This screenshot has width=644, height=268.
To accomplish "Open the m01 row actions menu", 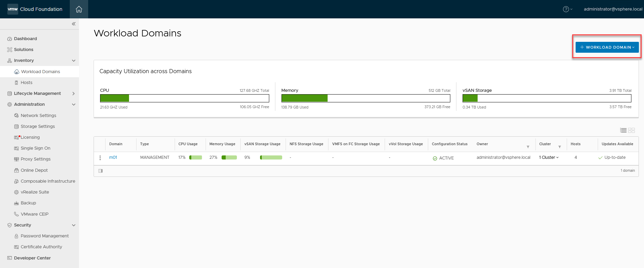I will [x=100, y=158].
